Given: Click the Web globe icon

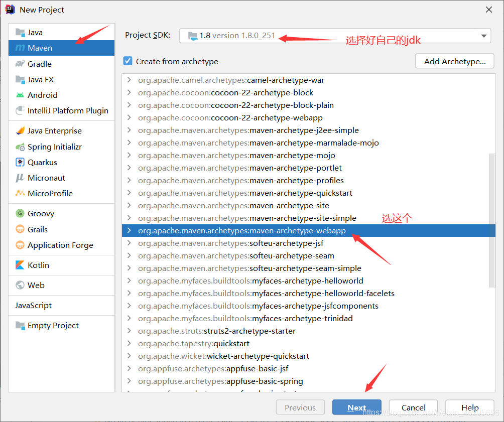Looking at the screenshot, I should [x=20, y=285].
